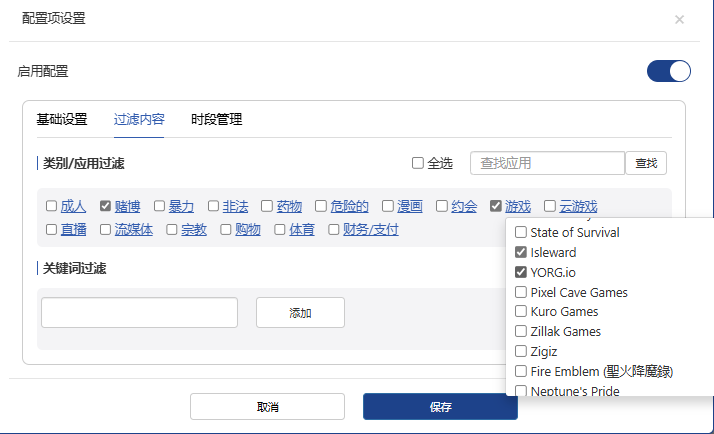Click the 查找应用 search field

(547, 163)
